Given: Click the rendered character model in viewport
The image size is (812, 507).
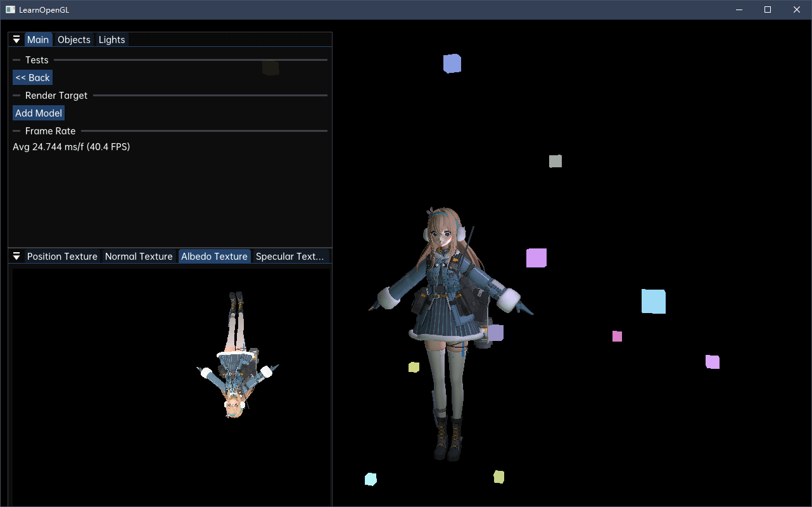Looking at the screenshot, I should [450, 333].
